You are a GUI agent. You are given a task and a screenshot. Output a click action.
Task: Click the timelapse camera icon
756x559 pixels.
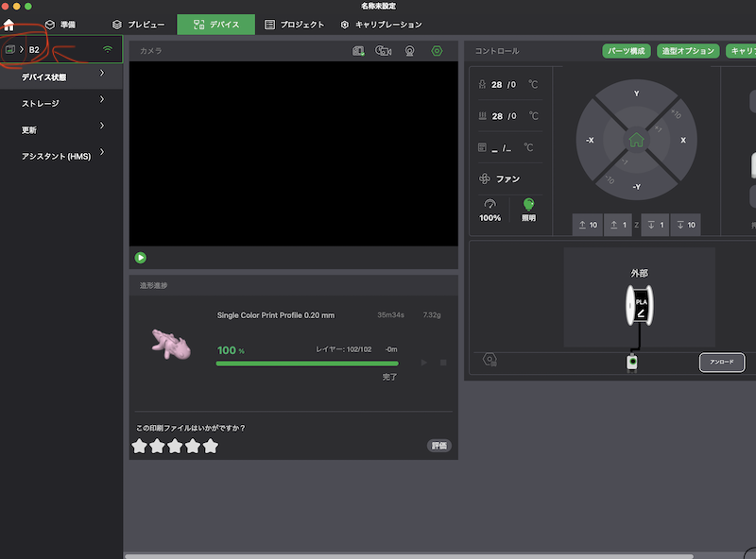tap(384, 51)
